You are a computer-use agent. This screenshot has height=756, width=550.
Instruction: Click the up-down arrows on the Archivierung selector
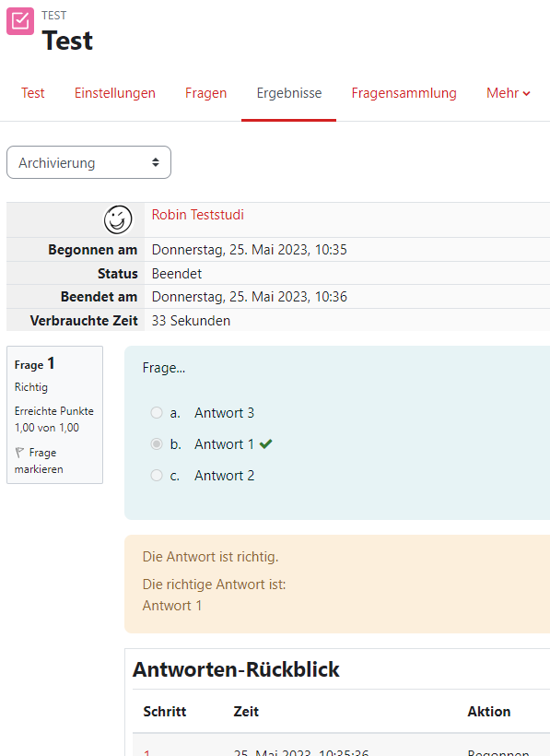[156, 162]
